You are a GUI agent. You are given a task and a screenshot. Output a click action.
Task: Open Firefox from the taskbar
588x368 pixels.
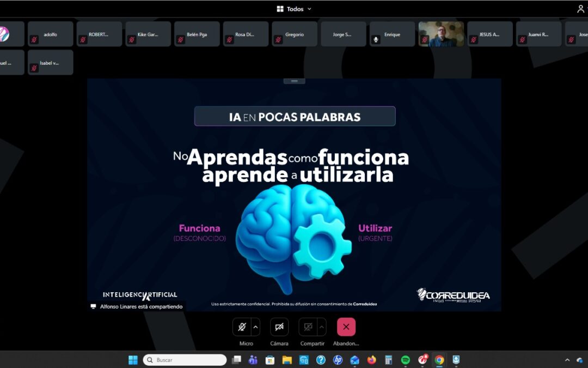tap(372, 360)
